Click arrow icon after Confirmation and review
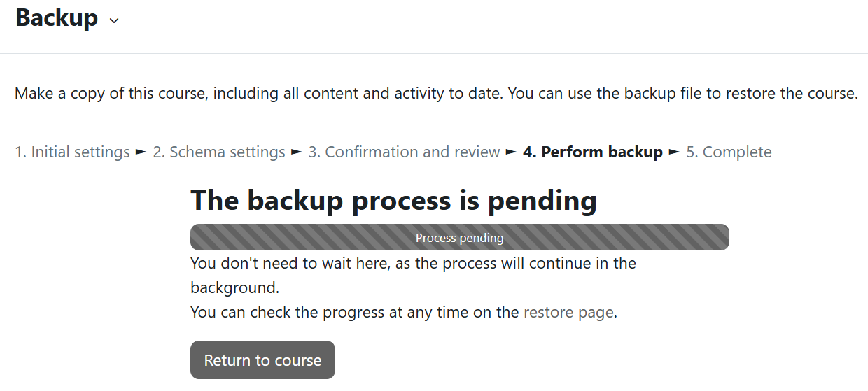This screenshot has height=391, width=868. (511, 152)
